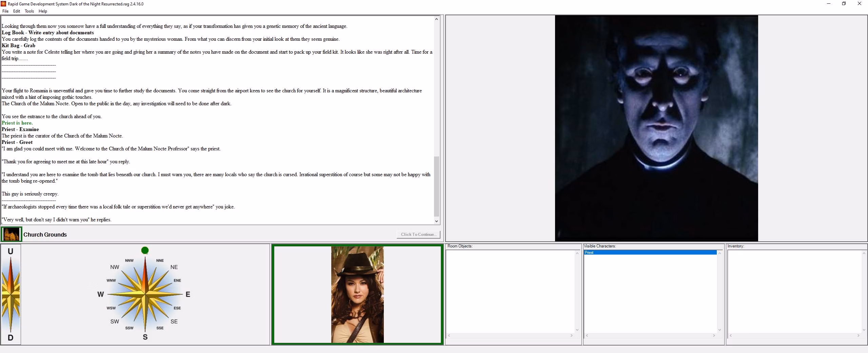This screenshot has height=353, width=868.
Task: Click down arrow of Visible Characters scrollbar
Action: 719,330
